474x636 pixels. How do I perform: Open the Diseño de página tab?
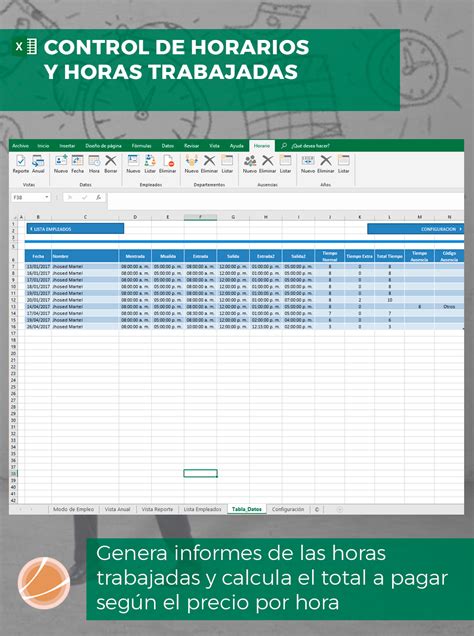tap(103, 146)
